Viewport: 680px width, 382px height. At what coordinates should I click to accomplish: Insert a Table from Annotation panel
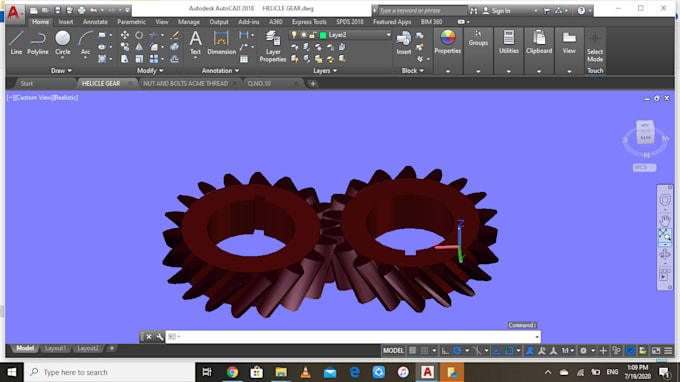tap(244, 59)
